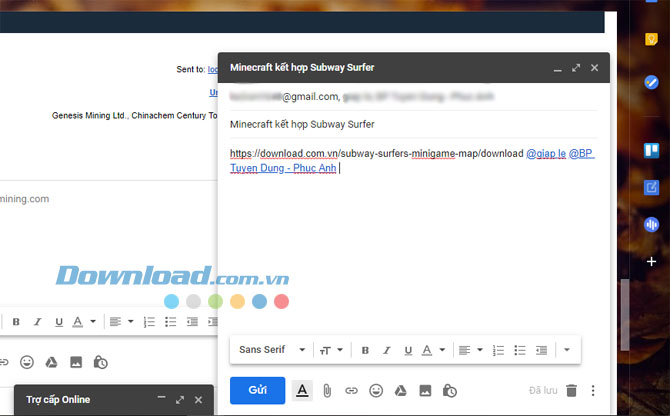Toggle bold in compose formatting toolbar
This screenshot has height=416, width=670.
[x=365, y=350]
